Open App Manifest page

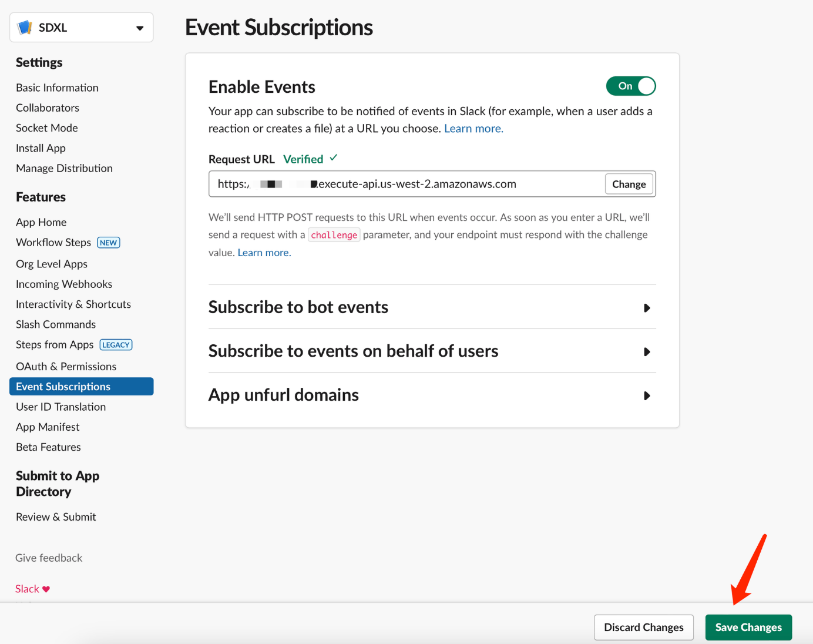[48, 427]
